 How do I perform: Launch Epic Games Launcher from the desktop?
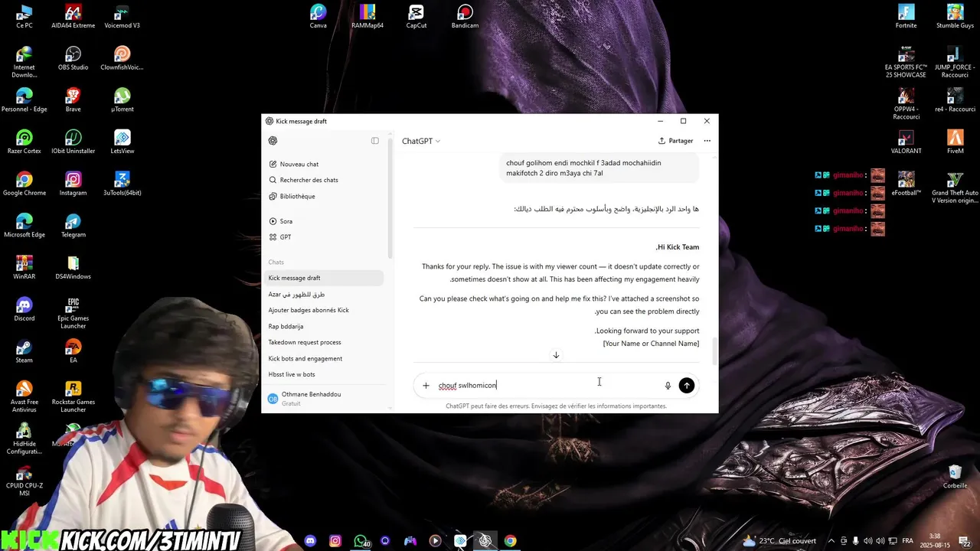pyautogui.click(x=73, y=313)
